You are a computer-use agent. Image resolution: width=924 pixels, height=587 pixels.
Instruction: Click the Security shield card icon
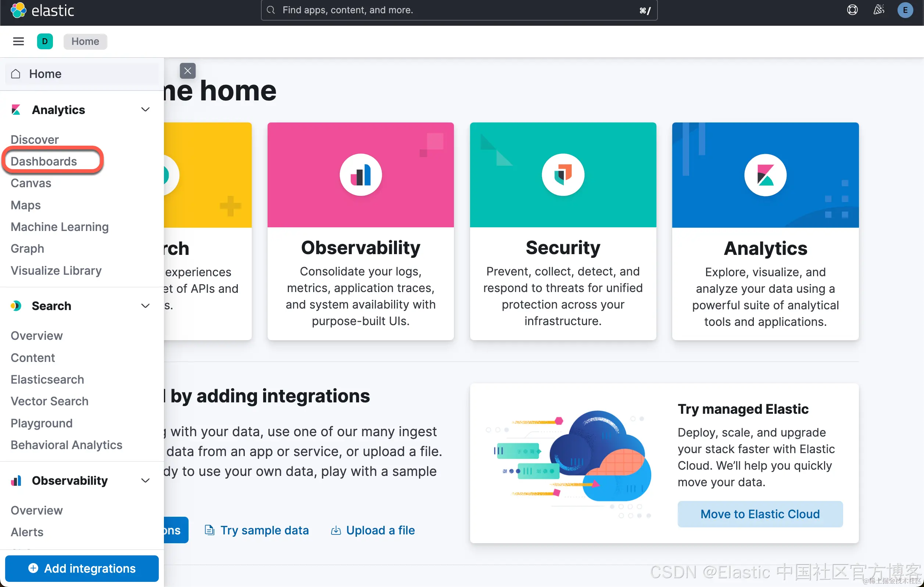click(563, 175)
